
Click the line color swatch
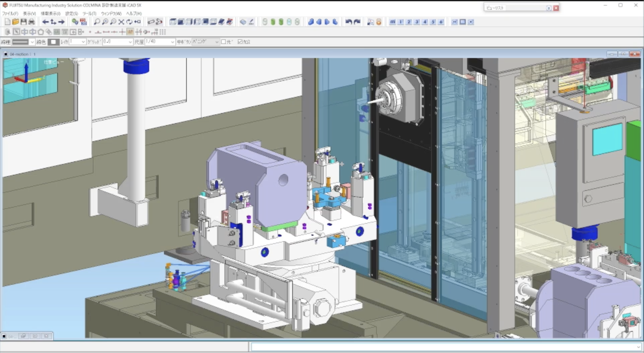[x=54, y=42]
